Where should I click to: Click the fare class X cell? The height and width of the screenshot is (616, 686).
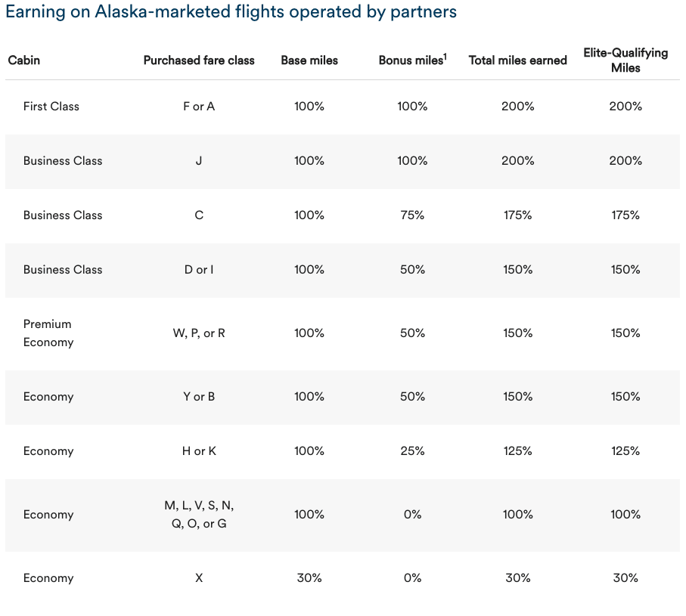(199, 578)
